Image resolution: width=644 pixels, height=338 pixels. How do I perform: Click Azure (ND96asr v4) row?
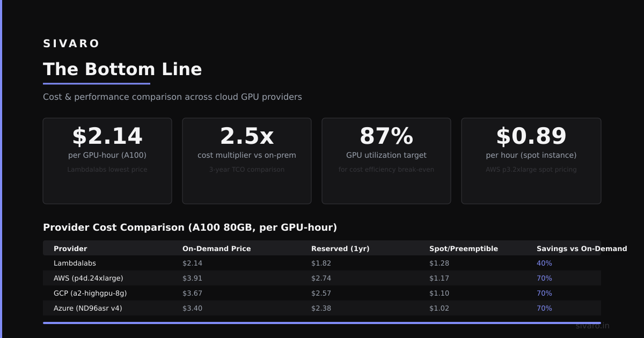pyautogui.click(x=322, y=308)
